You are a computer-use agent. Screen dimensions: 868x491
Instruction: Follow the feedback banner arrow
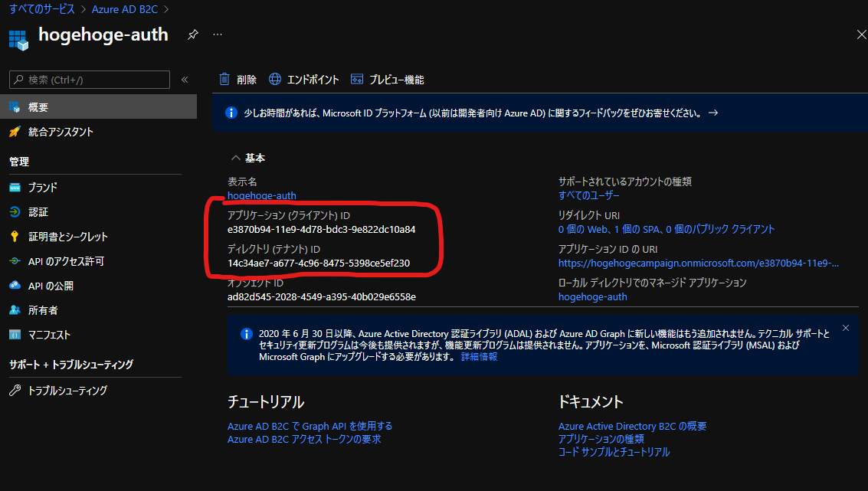[x=713, y=113]
